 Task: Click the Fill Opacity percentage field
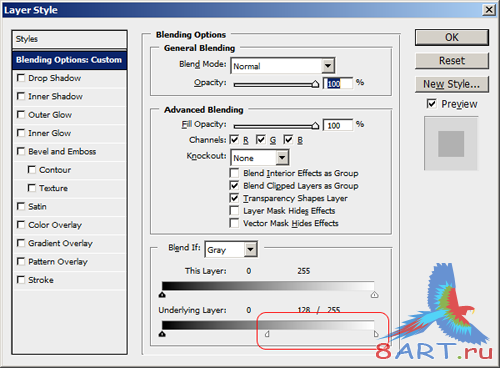click(x=338, y=125)
